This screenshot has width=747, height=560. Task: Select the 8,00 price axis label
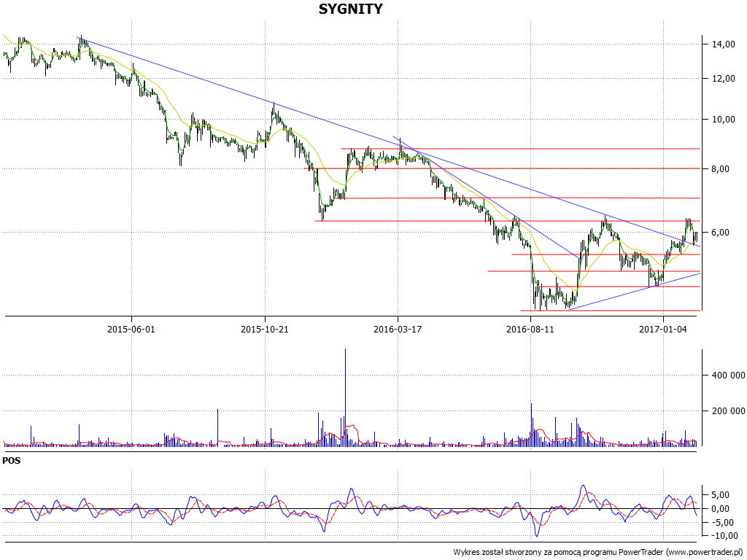[x=720, y=169]
